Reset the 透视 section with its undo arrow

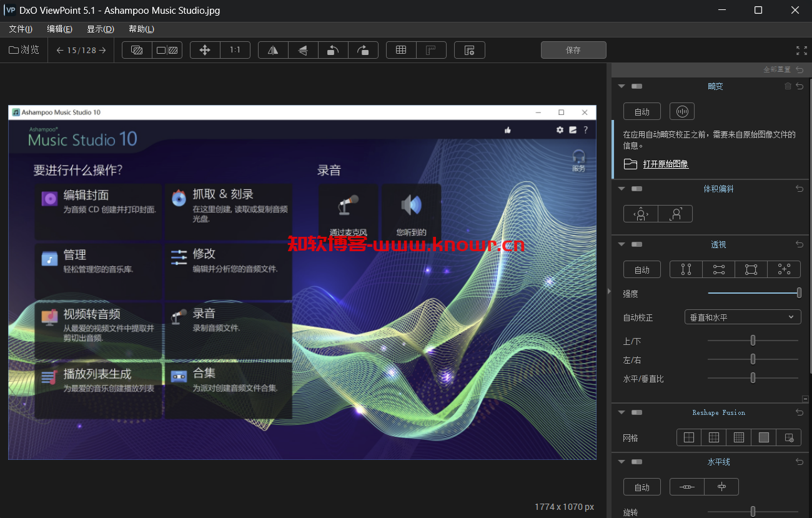click(x=800, y=244)
